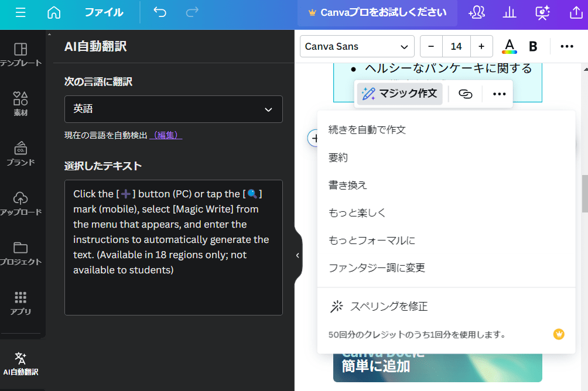588x391 pixels.
Task: Open アプリ grid panel
Action: click(20, 303)
